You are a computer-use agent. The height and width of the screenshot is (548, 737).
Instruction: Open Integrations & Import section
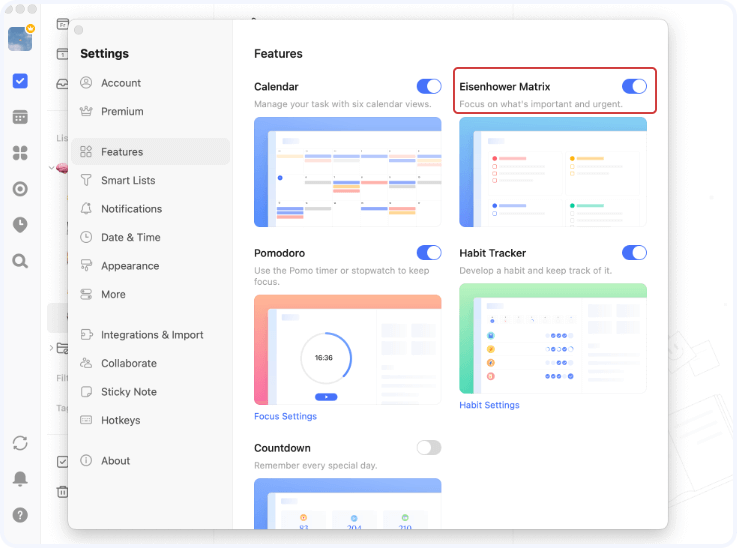150,335
